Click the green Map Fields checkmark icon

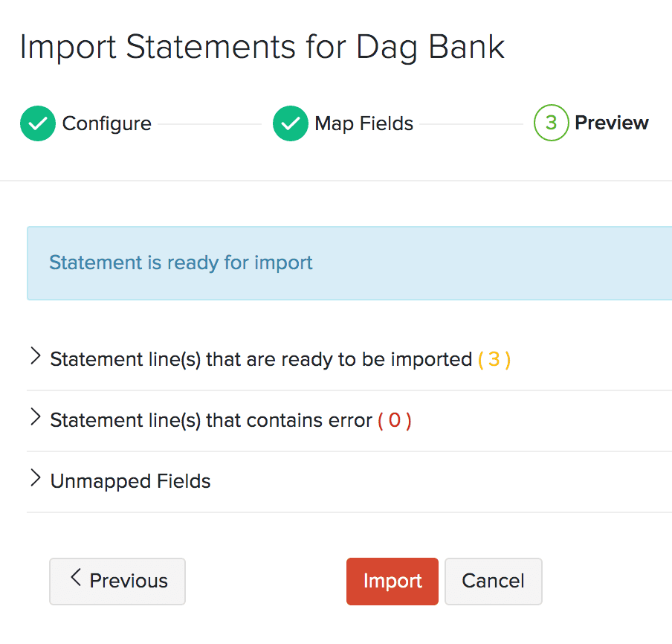click(x=291, y=123)
